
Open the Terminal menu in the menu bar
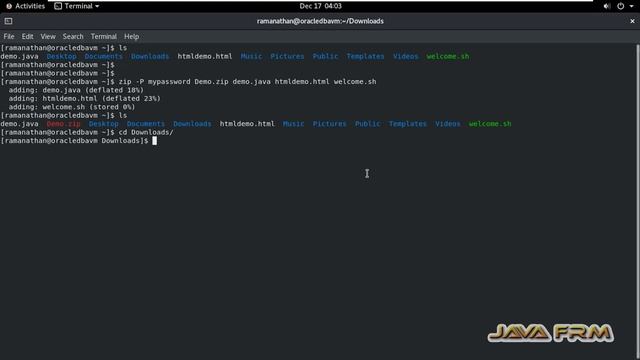pos(104,36)
